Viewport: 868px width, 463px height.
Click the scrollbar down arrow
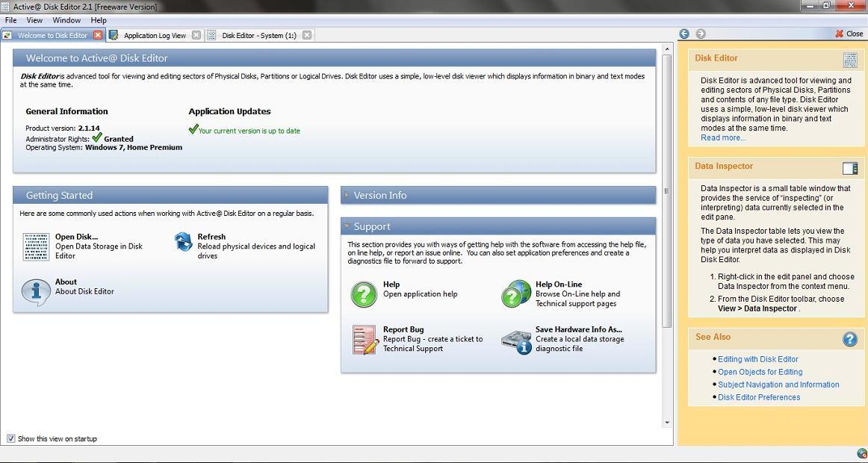(x=666, y=423)
